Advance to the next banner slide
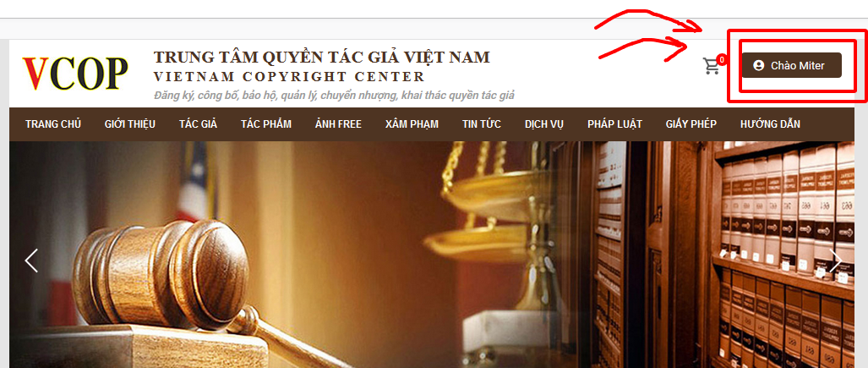The width and height of the screenshot is (868, 368). (x=835, y=261)
